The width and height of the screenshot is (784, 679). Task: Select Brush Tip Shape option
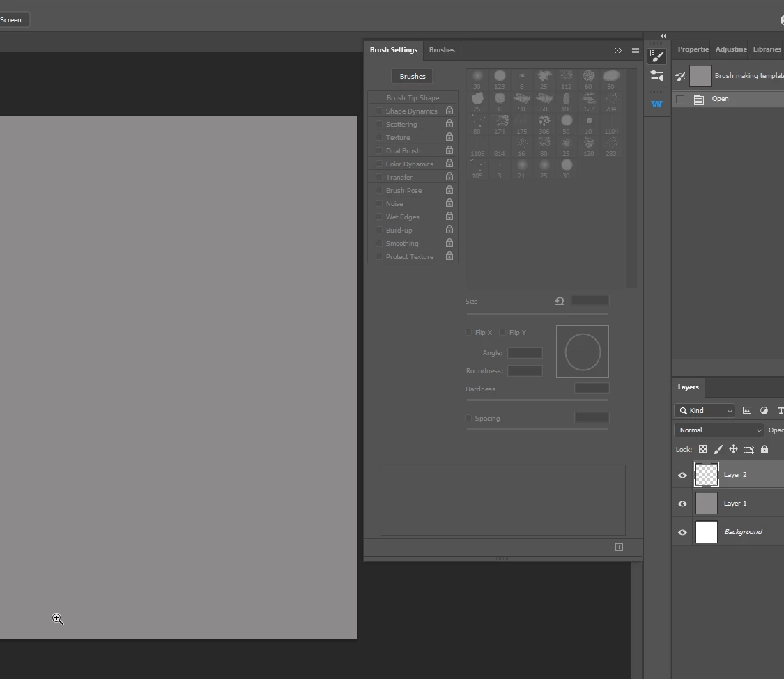click(x=413, y=97)
